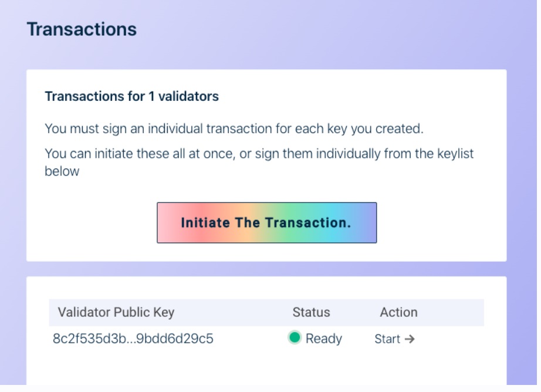Click the Initiate The Transaction button

tap(267, 222)
